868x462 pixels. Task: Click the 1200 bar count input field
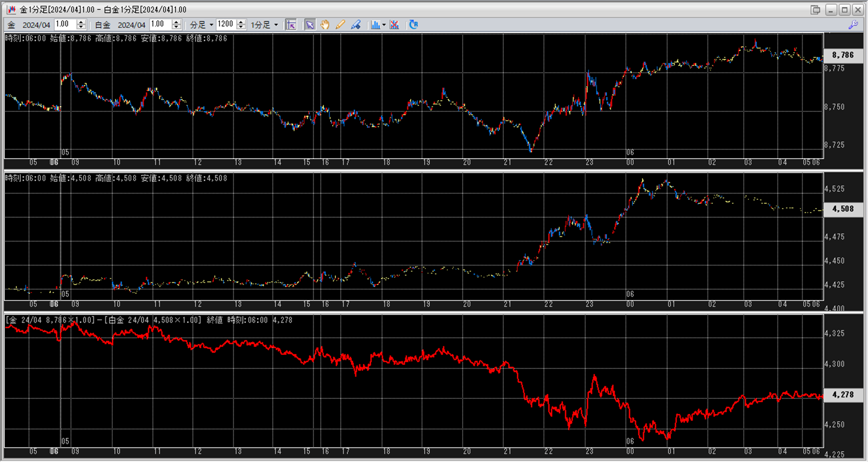(226, 24)
